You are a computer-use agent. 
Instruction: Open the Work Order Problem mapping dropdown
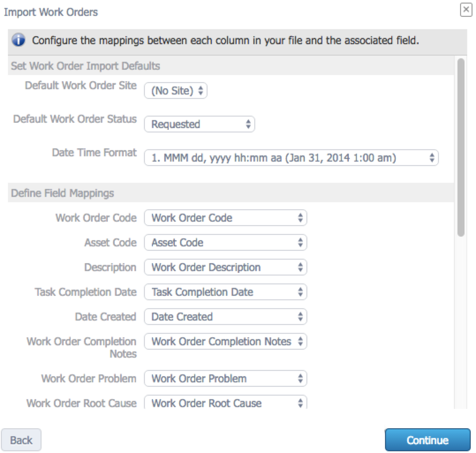click(x=226, y=378)
